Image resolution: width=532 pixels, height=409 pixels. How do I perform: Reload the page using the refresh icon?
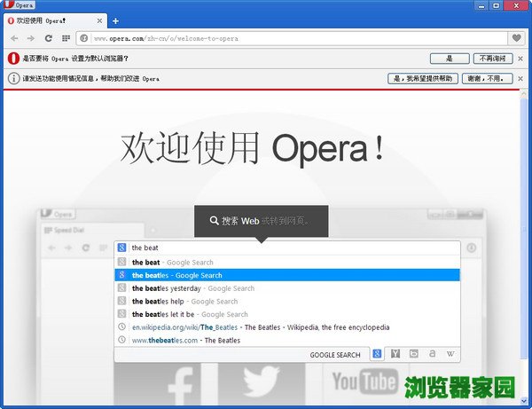[49, 38]
